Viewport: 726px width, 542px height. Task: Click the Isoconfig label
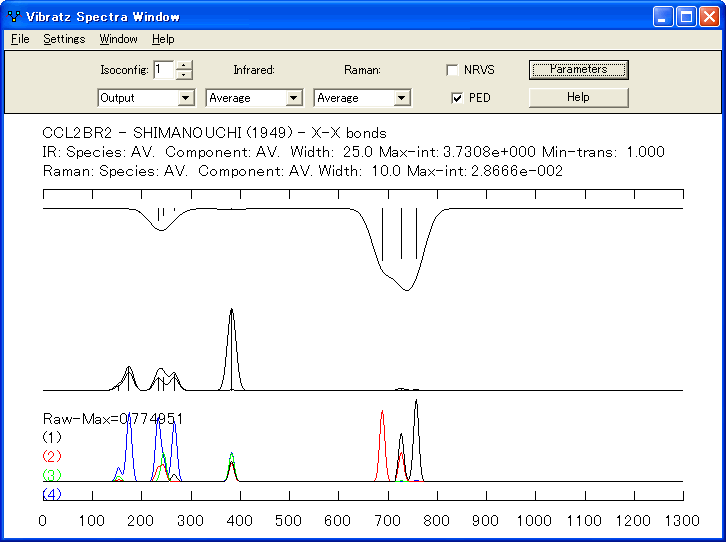(124, 70)
